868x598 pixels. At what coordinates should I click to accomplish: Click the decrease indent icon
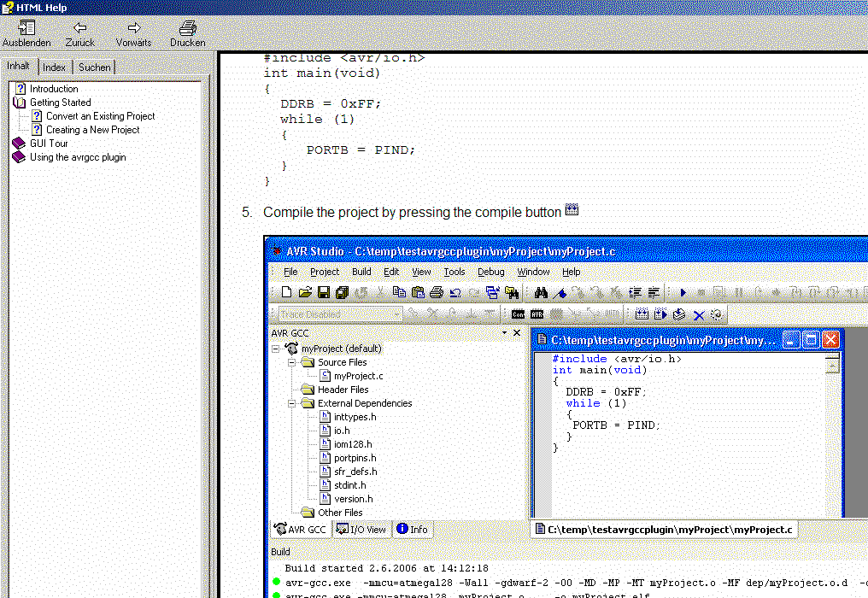pyautogui.click(x=654, y=292)
